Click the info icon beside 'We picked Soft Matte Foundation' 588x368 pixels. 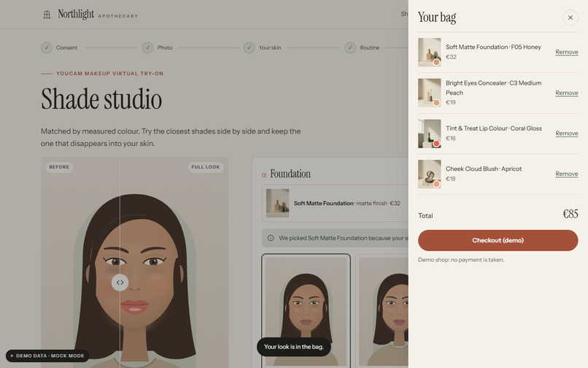(x=271, y=238)
